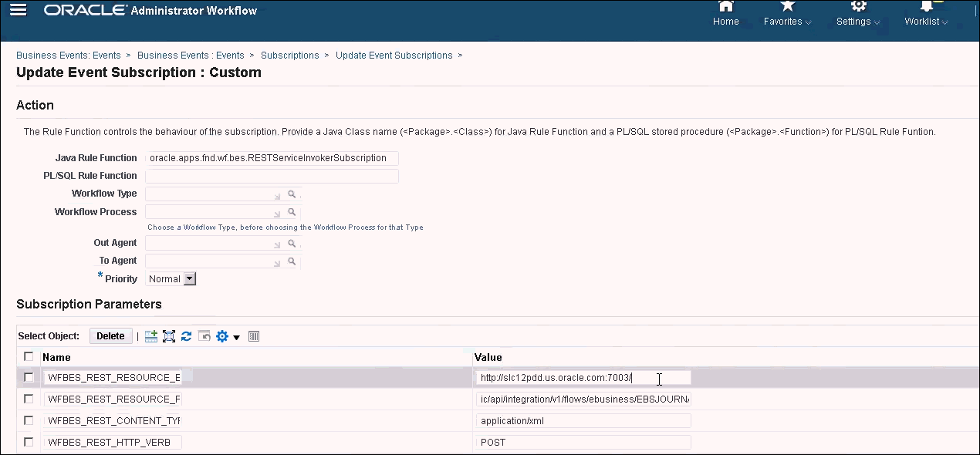The width and height of the screenshot is (980, 455).
Task: Click the WFBES_REST_CONTENT_TYP name field
Action: click(x=113, y=421)
